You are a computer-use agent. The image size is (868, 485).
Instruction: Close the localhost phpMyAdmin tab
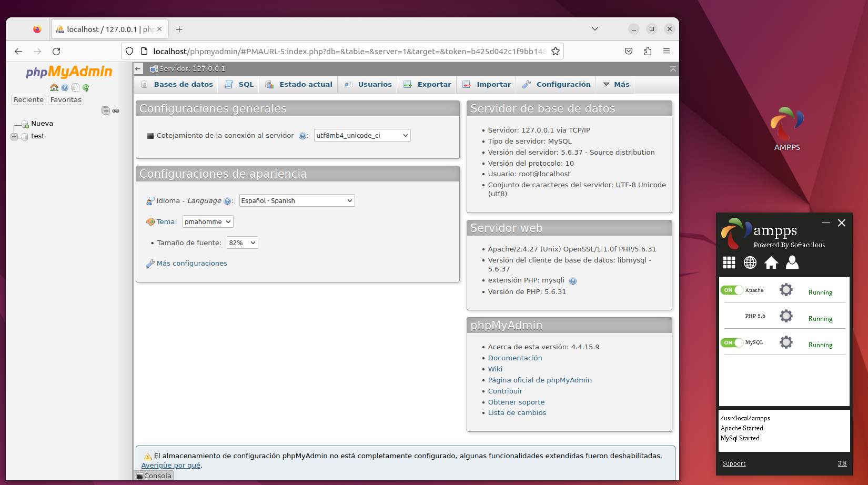pos(159,29)
